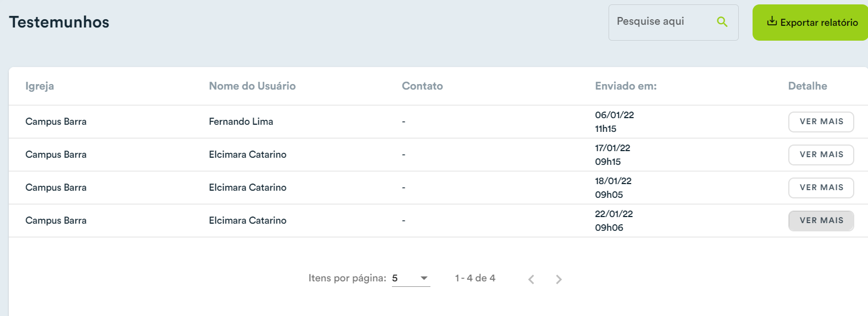Open the items per page dropdown
The image size is (868, 316).
click(x=411, y=278)
